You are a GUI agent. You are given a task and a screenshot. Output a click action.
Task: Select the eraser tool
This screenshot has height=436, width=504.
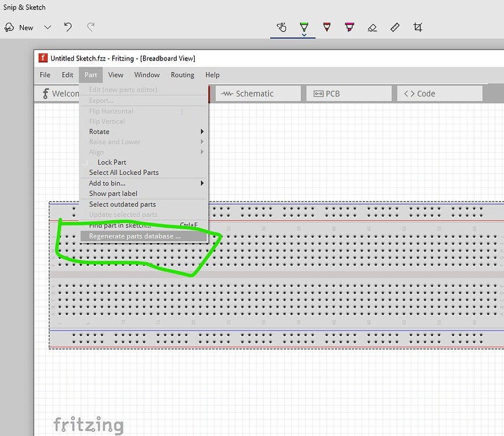372,28
